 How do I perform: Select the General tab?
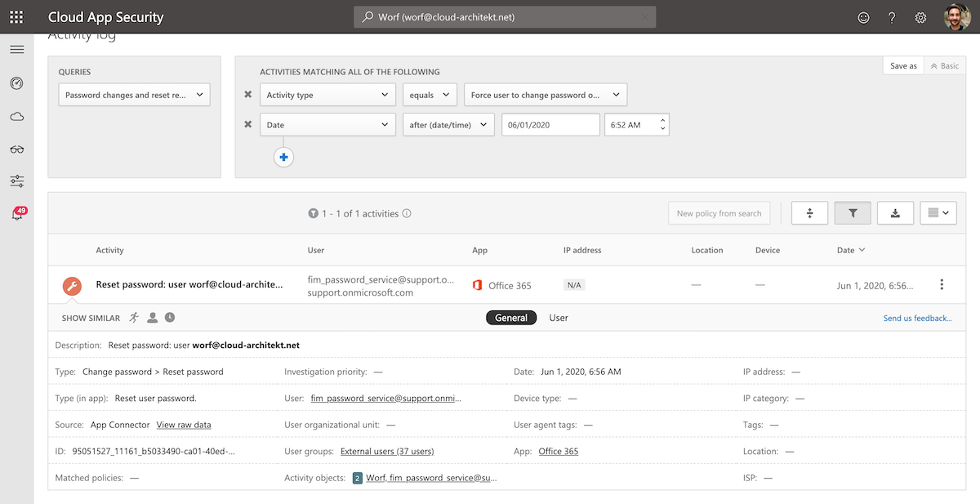tap(511, 318)
